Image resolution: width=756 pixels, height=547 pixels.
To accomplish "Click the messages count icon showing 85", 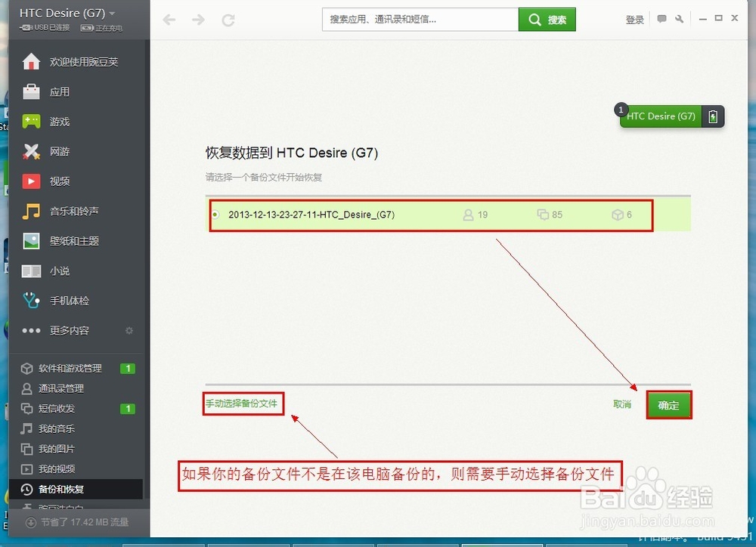I will (x=543, y=215).
